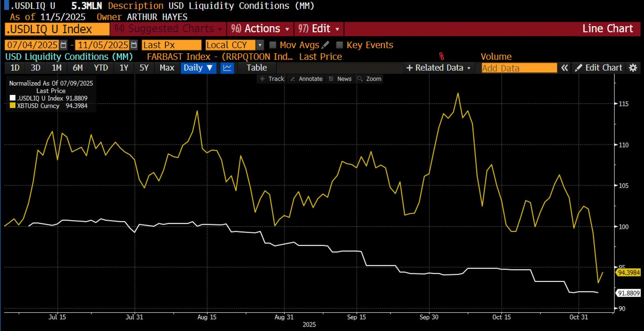Enable the Key Events checkbox
644x331 pixels.
340,45
